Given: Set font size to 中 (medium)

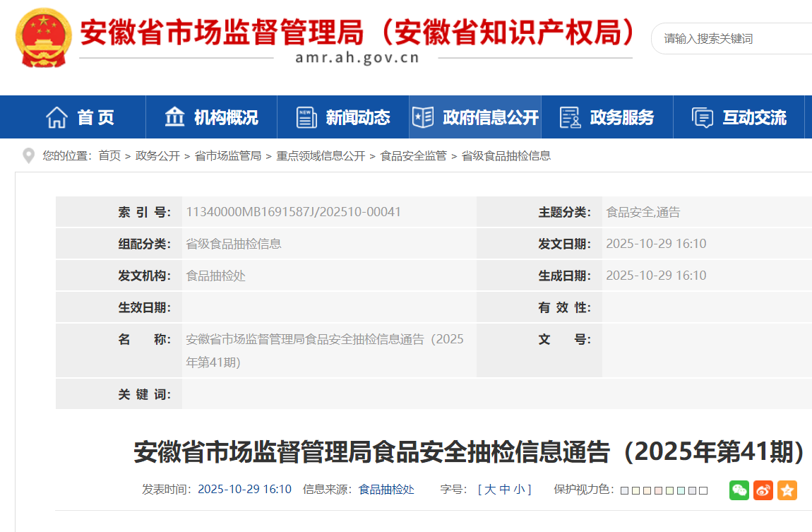Looking at the screenshot, I should [x=504, y=490].
